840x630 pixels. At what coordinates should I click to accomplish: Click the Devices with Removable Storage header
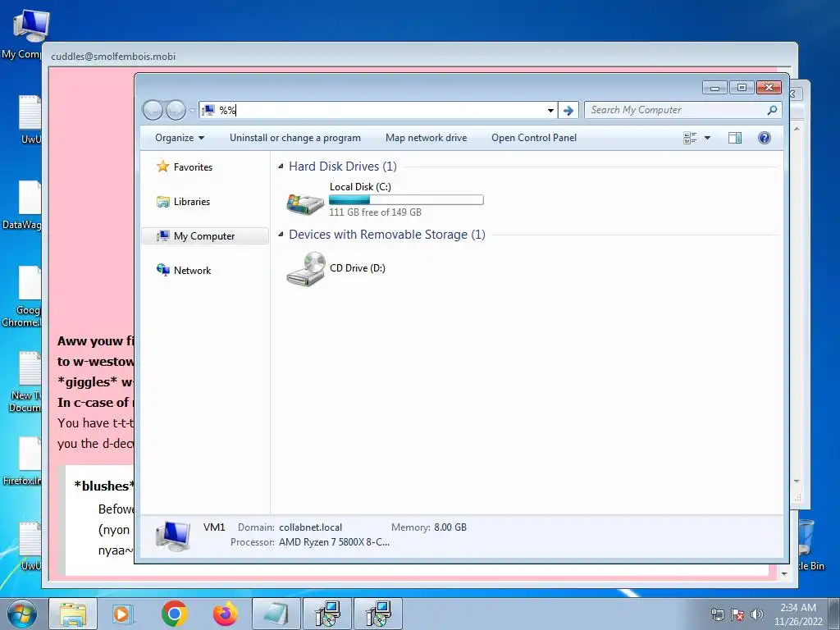(387, 235)
